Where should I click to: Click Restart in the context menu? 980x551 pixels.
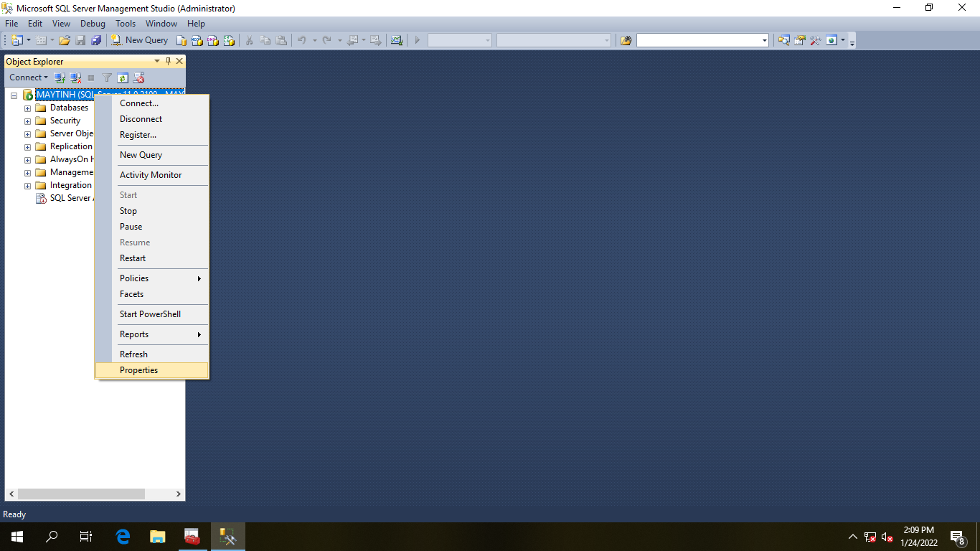click(133, 258)
